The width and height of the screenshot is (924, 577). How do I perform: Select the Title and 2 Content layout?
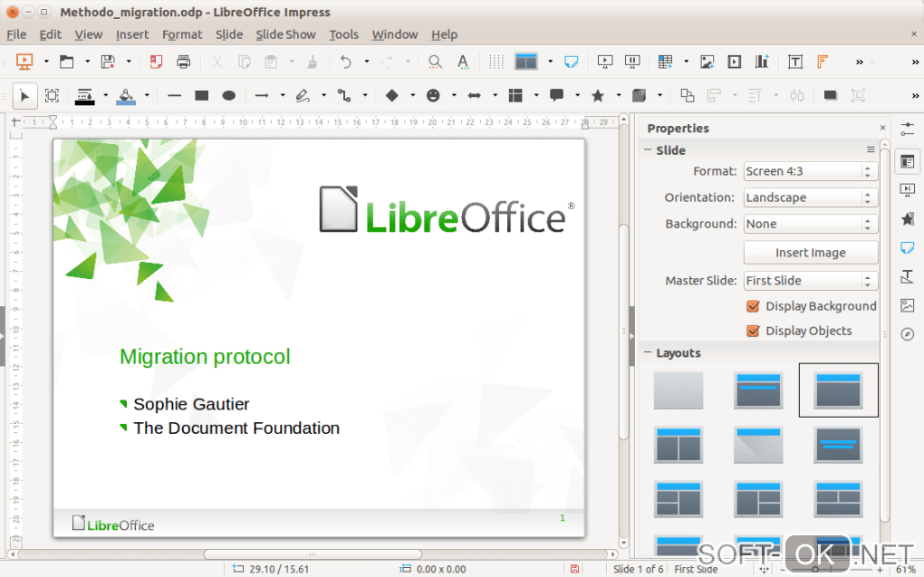coord(679,445)
